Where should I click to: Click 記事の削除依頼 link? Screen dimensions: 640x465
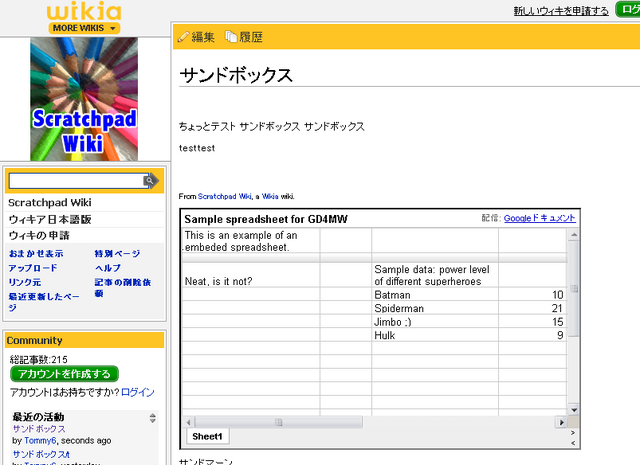click(x=122, y=287)
